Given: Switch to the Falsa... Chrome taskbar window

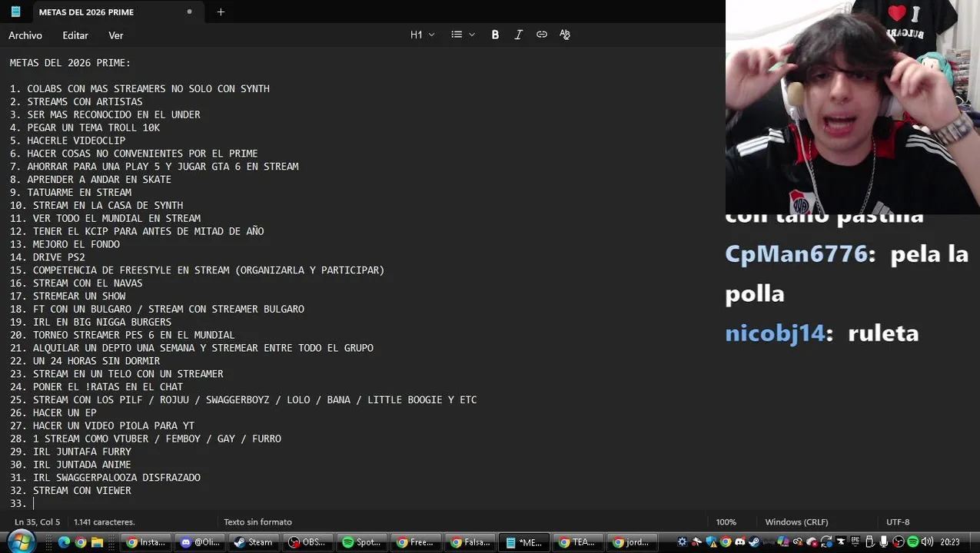Looking at the screenshot, I should 469,542.
